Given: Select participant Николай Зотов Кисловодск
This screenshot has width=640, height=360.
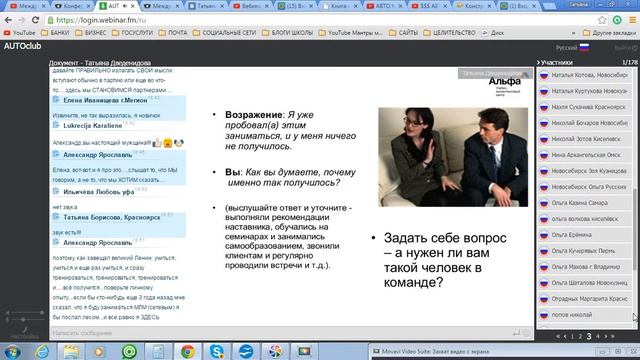Looking at the screenshot, I should pyautogui.click(x=584, y=139).
